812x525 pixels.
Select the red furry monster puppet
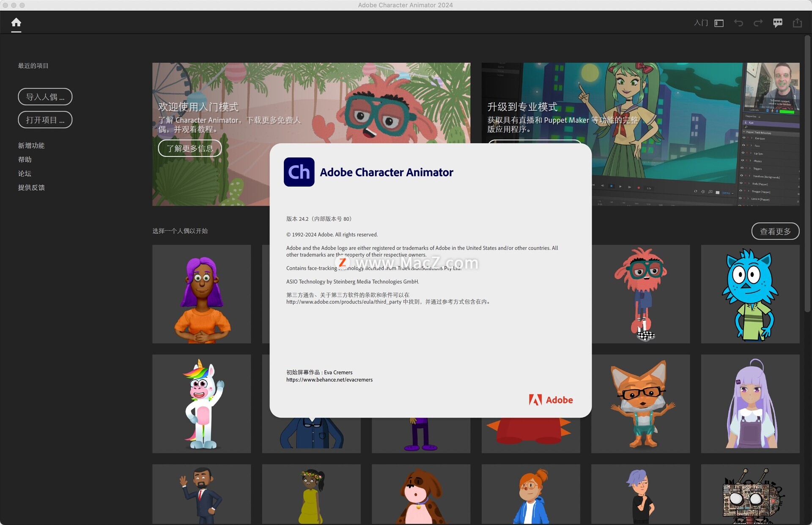coord(641,294)
